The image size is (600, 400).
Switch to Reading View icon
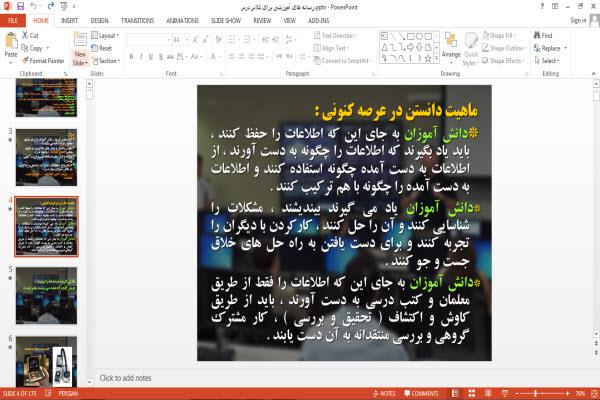point(488,393)
